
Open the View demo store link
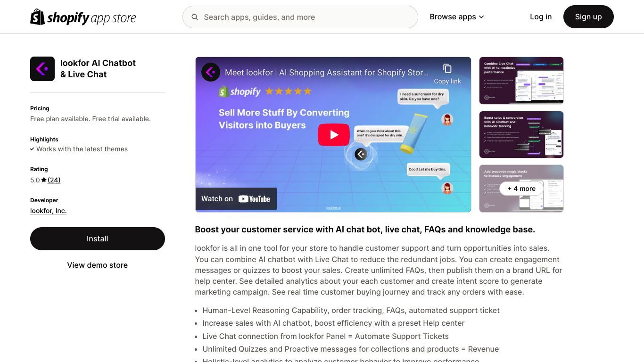[x=98, y=265]
